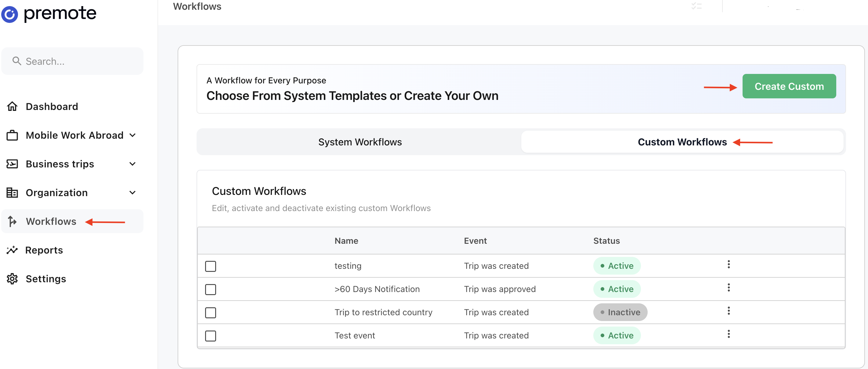
Task: Open Settings via the gear icon
Action: tap(13, 279)
